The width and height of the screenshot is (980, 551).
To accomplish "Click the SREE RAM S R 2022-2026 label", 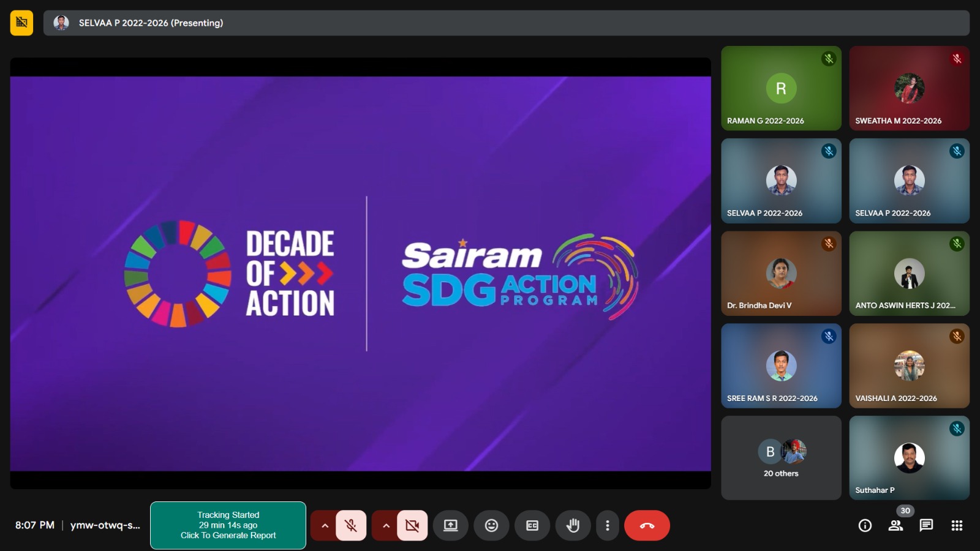I will coord(772,398).
